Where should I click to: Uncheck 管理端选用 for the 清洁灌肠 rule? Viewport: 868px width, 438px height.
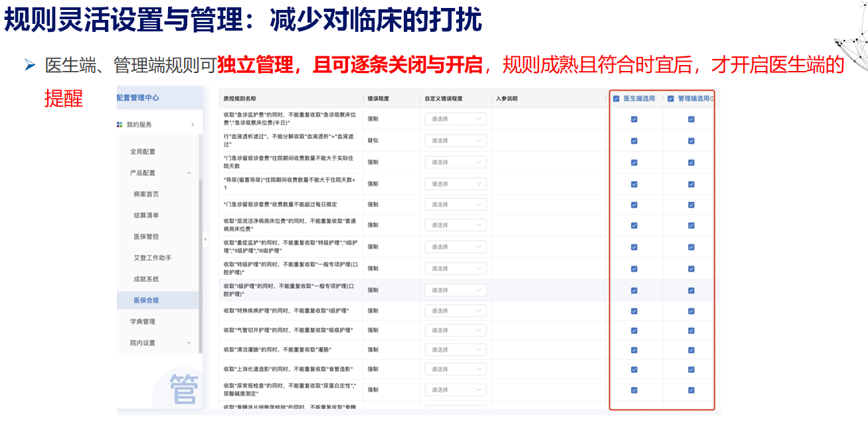click(691, 349)
